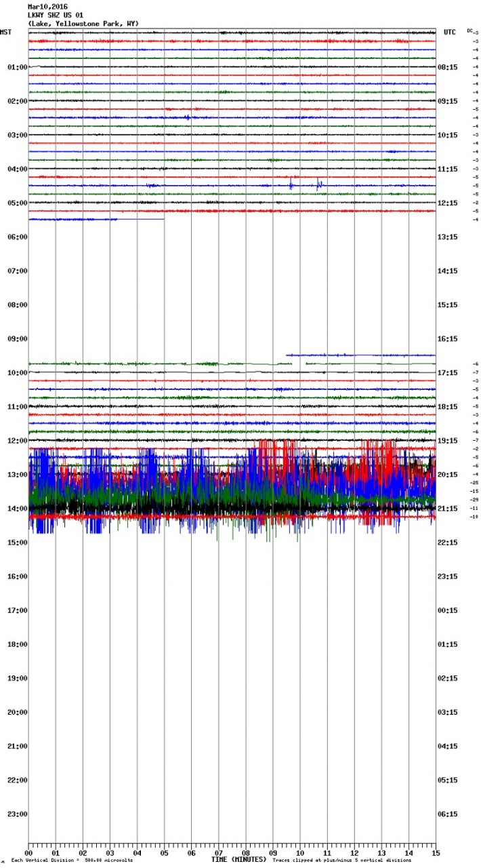Select the 23:00 MST hour marker
Screen dimensions: 481x868
17,814
